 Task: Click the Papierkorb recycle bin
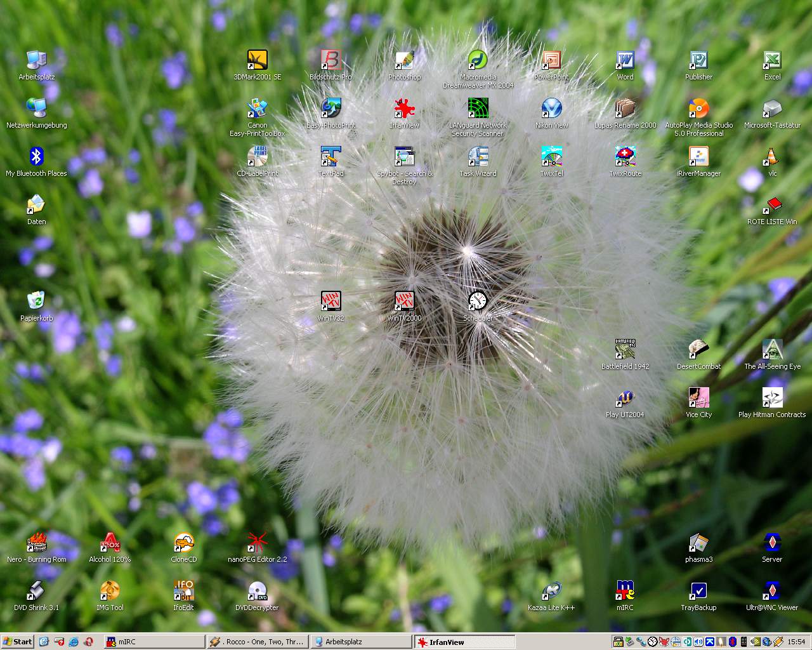tap(36, 302)
